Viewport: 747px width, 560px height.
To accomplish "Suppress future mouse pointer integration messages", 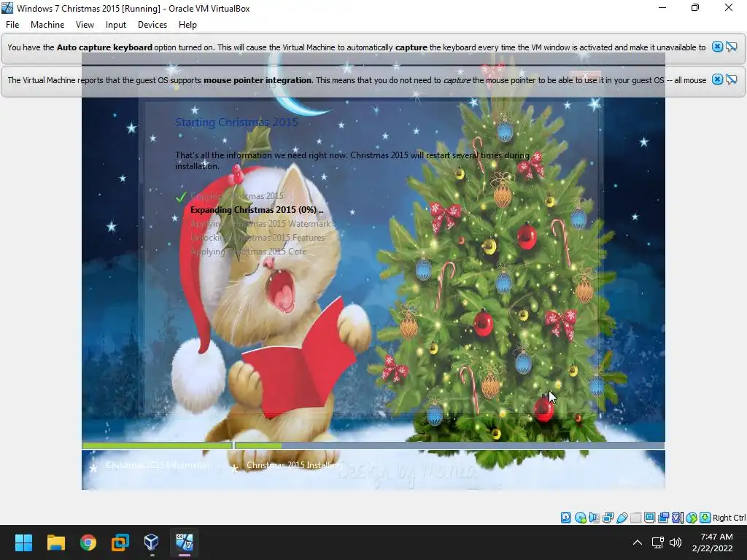I will 731,79.
